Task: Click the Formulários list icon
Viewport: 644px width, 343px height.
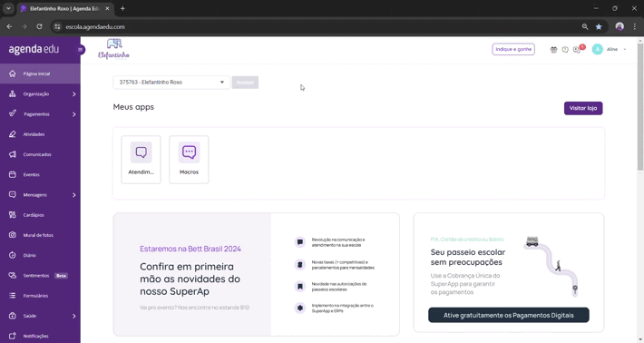Action: [13, 295]
